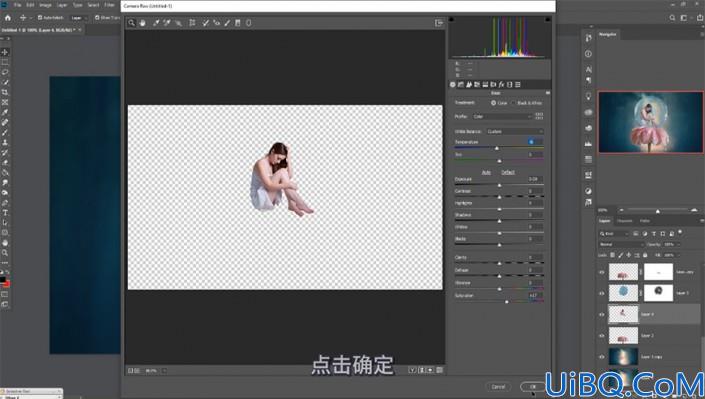Click the Auto tone link
The image size is (705, 399).
[x=486, y=172]
